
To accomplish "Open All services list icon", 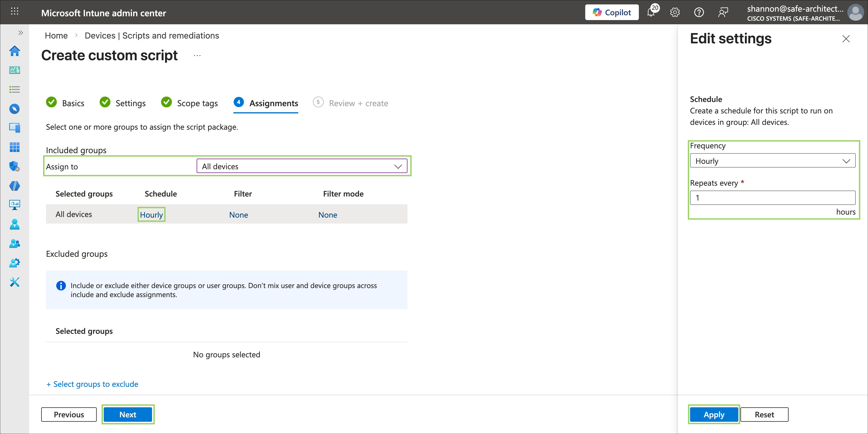I will (x=14, y=90).
